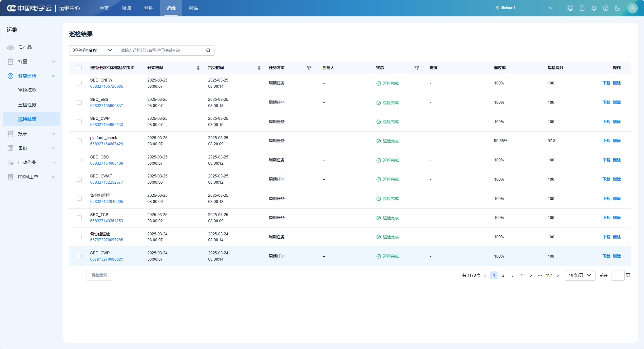Click the 自动作业 sidebar icon

pyautogui.click(x=10, y=162)
